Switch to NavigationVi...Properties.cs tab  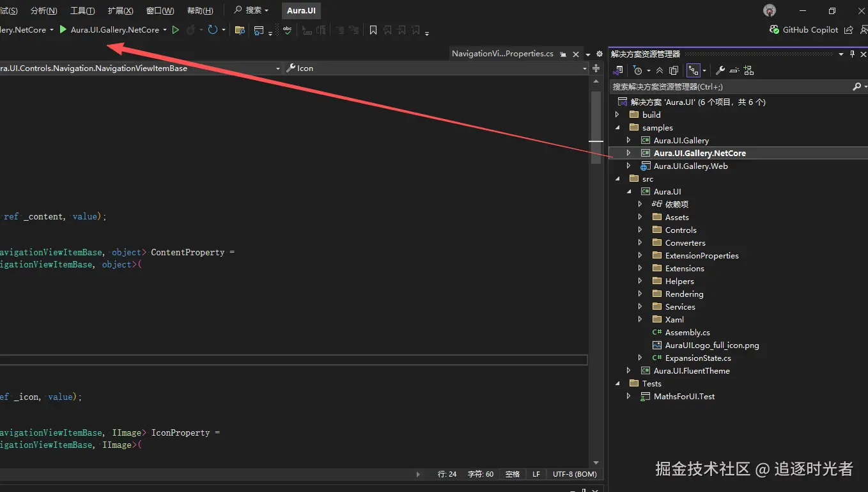pos(502,54)
